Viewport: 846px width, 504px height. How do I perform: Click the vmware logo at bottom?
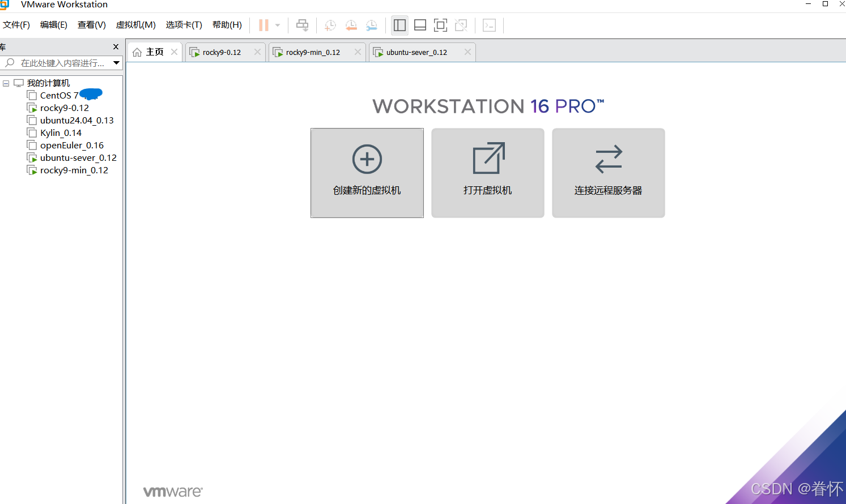coord(173,492)
